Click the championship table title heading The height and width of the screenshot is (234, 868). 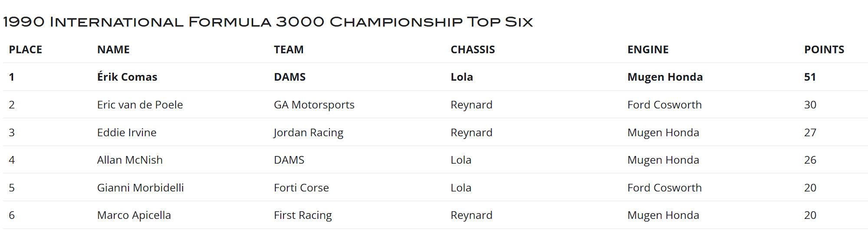(x=268, y=22)
